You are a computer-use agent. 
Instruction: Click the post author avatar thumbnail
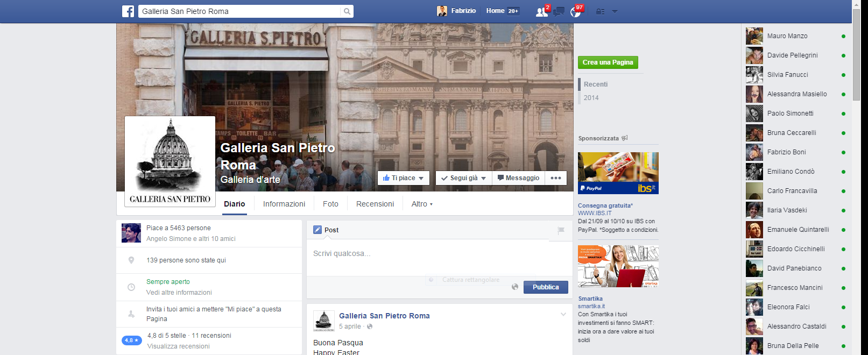[x=324, y=321]
